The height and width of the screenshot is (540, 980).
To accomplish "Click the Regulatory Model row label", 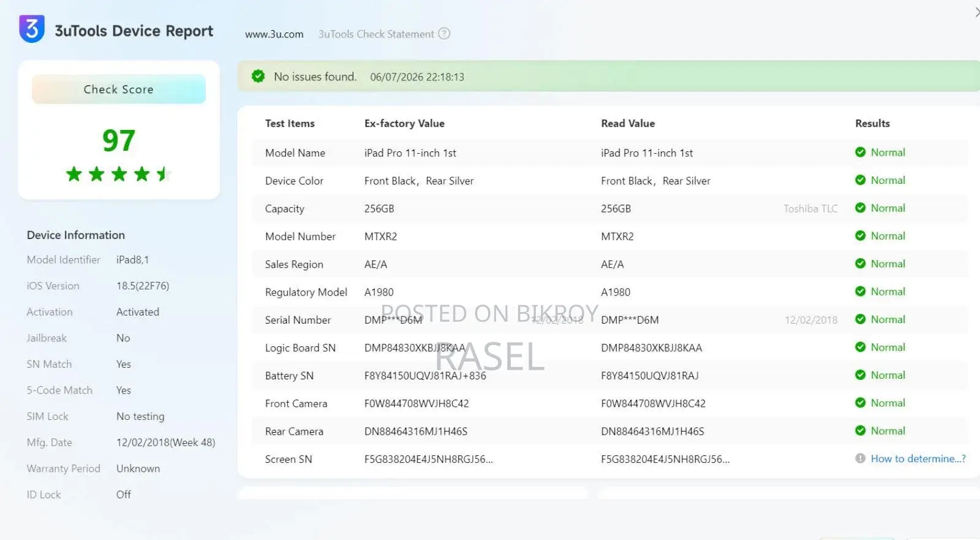I will pos(306,292).
